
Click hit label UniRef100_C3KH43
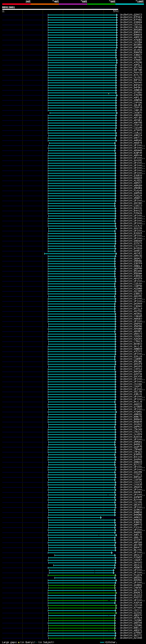131,306
